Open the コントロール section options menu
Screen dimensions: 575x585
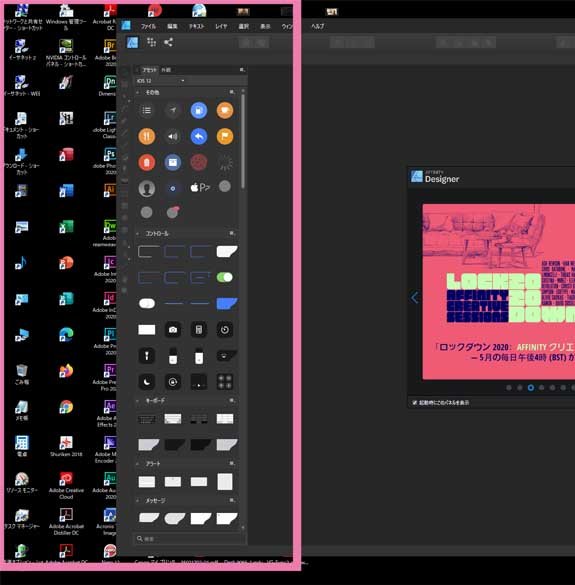(x=232, y=233)
